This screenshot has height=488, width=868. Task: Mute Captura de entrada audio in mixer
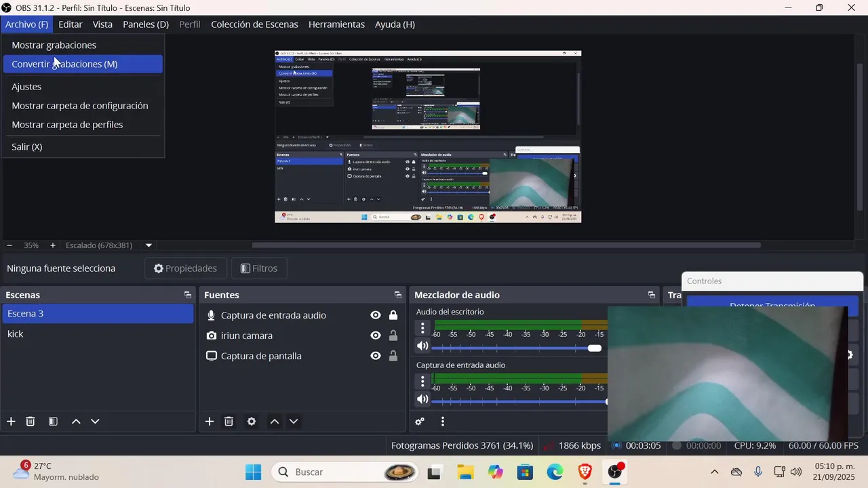(422, 400)
